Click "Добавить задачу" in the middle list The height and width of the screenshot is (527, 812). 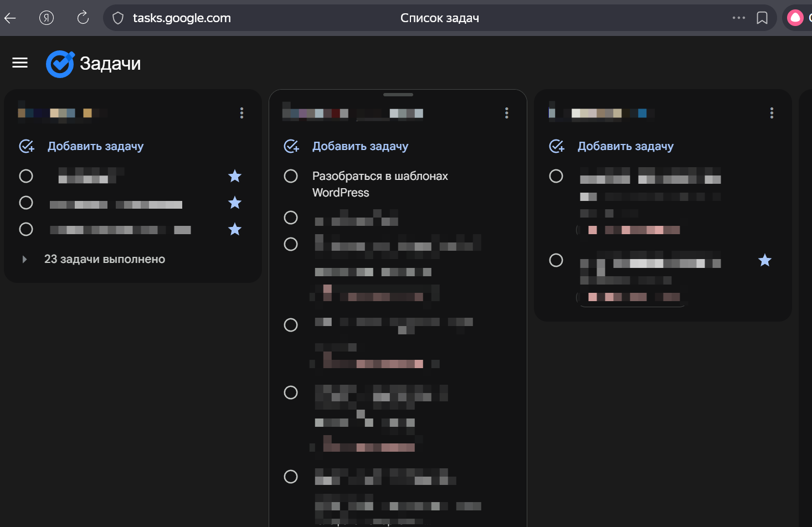tap(360, 146)
